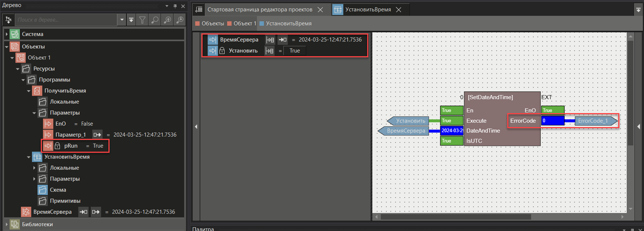Toggle the True value of Установить
Viewport: 644px width, 231px height.
[x=294, y=51]
